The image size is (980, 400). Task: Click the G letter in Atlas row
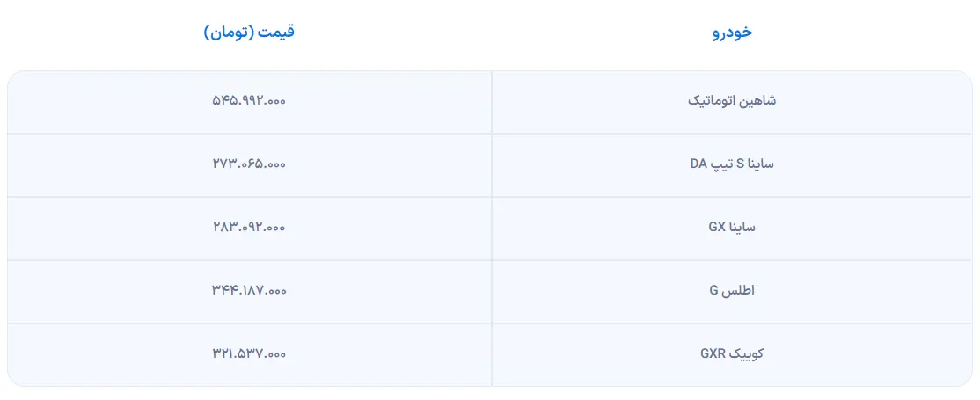click(x=714, y=291)
